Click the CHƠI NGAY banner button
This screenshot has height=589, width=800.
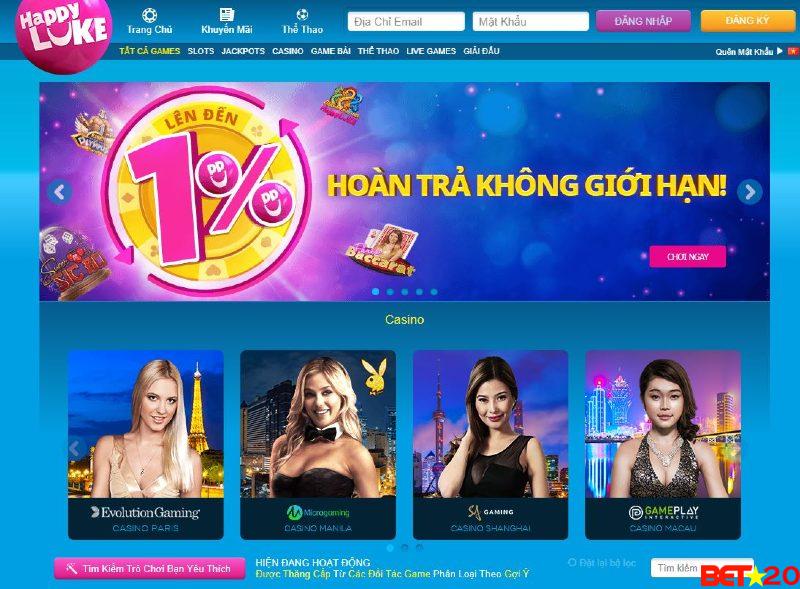click(688, 257)
